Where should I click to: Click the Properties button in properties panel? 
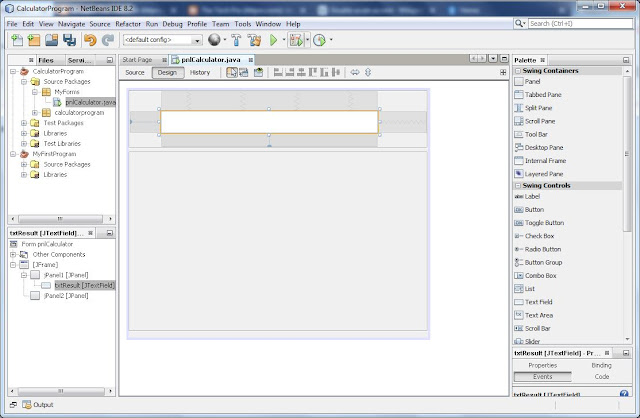[x=542, y=365]
